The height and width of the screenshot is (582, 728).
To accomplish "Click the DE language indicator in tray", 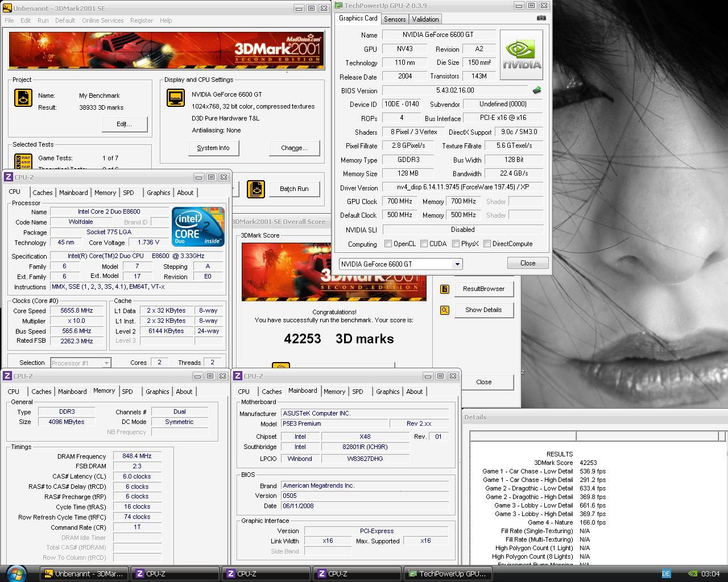I will [x=667, y=573].
